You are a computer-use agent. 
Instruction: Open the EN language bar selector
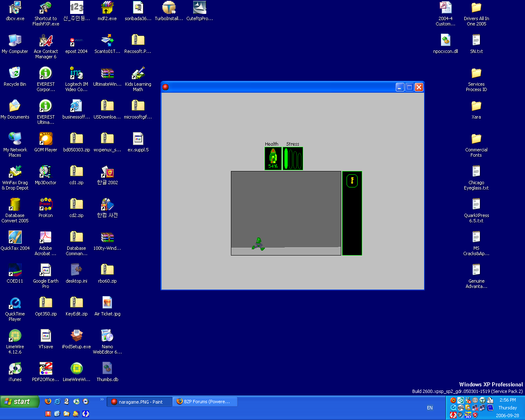pos(430,408)
